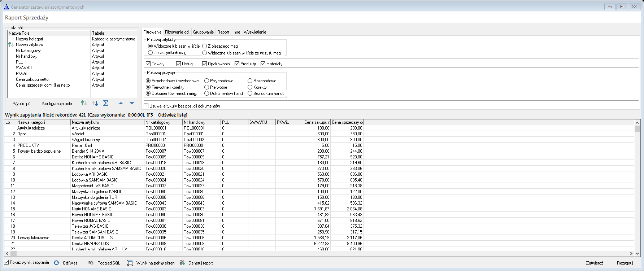Choose the Korekty radio option
644x271 pixels.
coord(250,87)
